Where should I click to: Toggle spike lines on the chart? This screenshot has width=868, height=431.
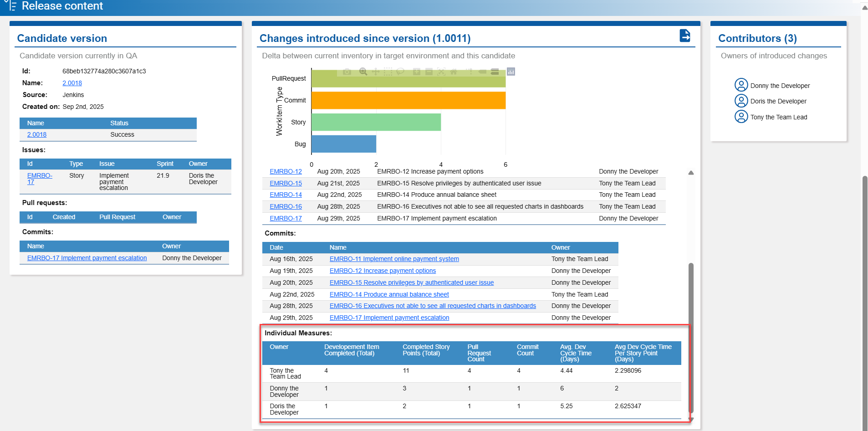point(470,72)
